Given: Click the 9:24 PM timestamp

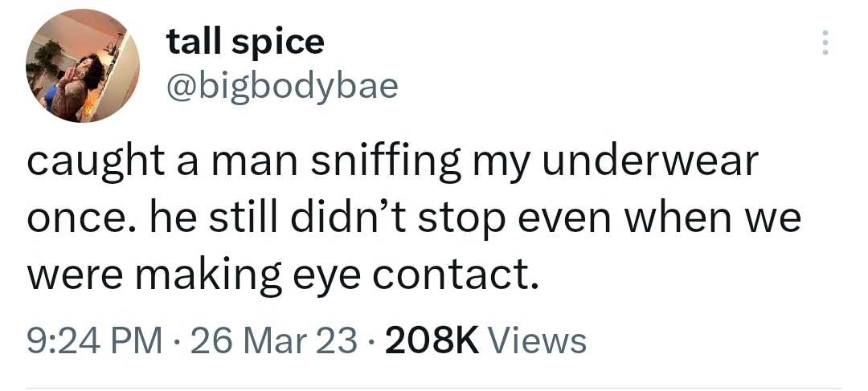Looking at the screenshot, I should coord(84,340).
